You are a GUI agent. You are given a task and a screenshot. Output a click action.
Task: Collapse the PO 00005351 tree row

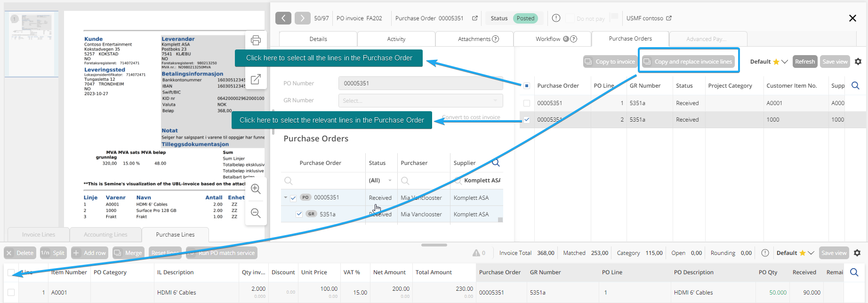[285, 197]
